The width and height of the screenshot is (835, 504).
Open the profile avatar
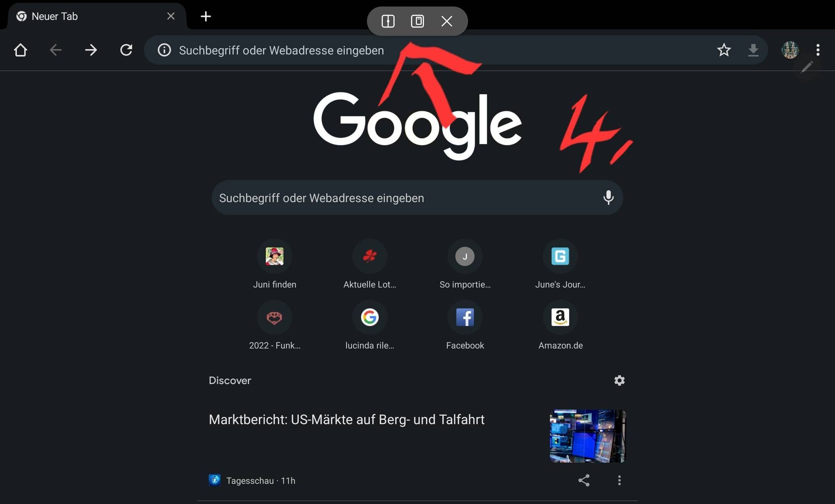point(790,50)
